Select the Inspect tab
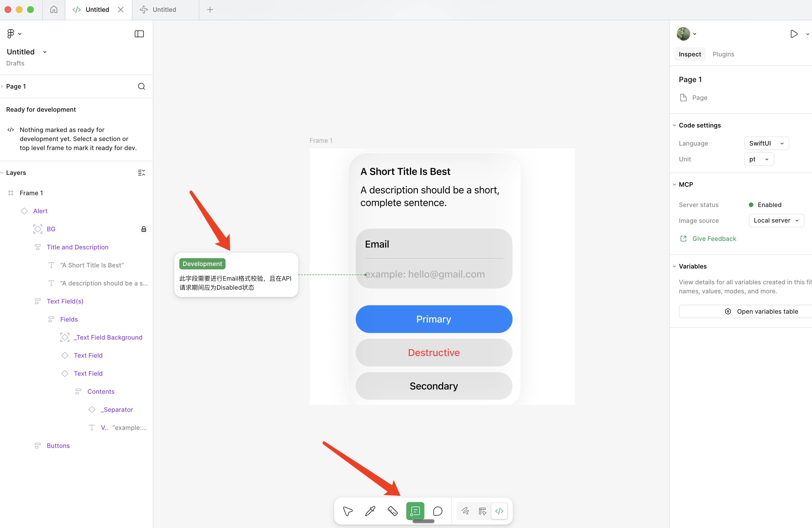812x528 pixels. pos(690,54)
